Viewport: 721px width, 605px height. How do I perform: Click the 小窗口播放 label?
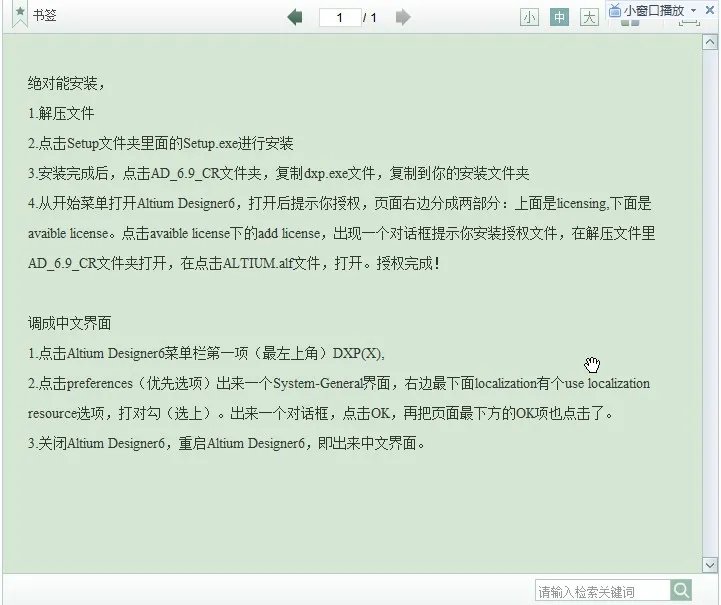(654, 11)
